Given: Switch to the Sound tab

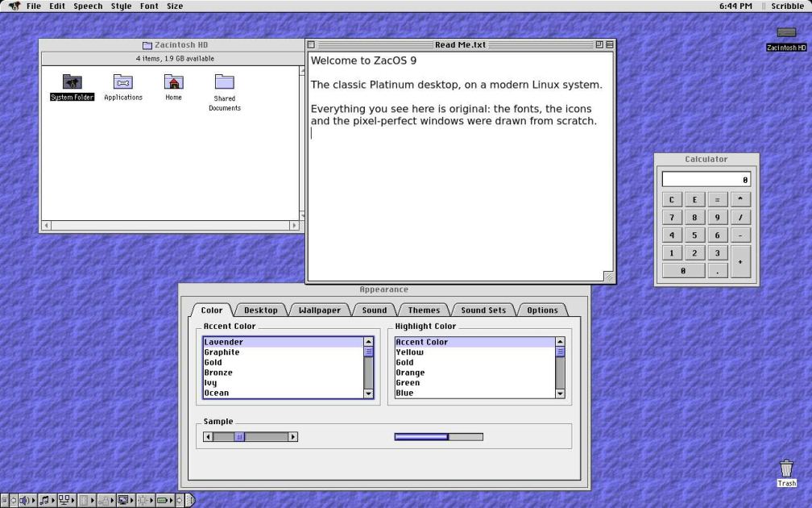Looking at the screenshot, I should (x=375, y=310).
